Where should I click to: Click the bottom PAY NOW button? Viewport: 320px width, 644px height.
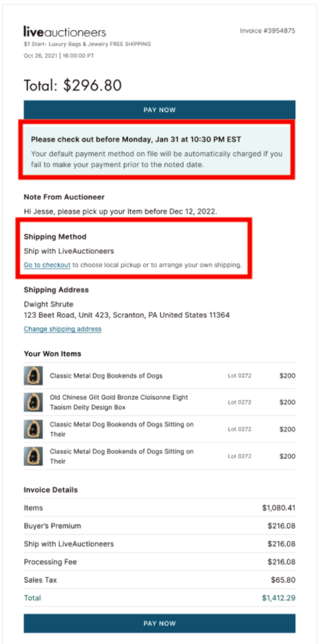160,623
